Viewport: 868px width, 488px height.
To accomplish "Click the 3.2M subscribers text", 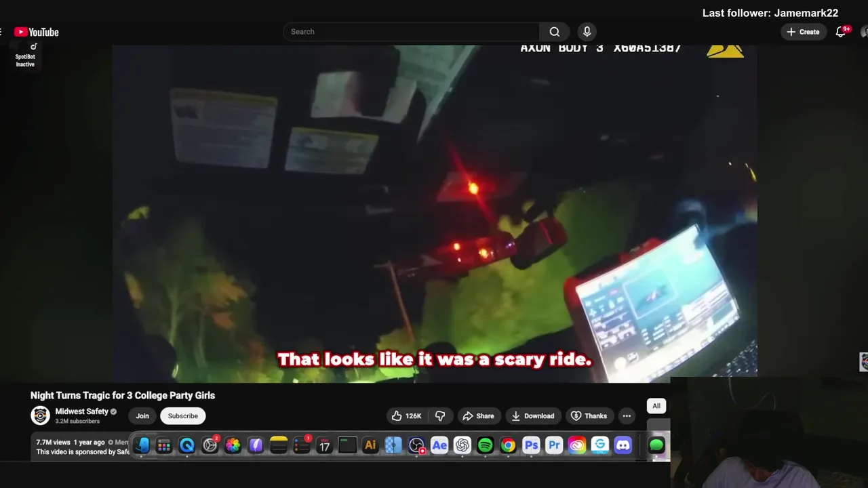I will pos(77,422).
